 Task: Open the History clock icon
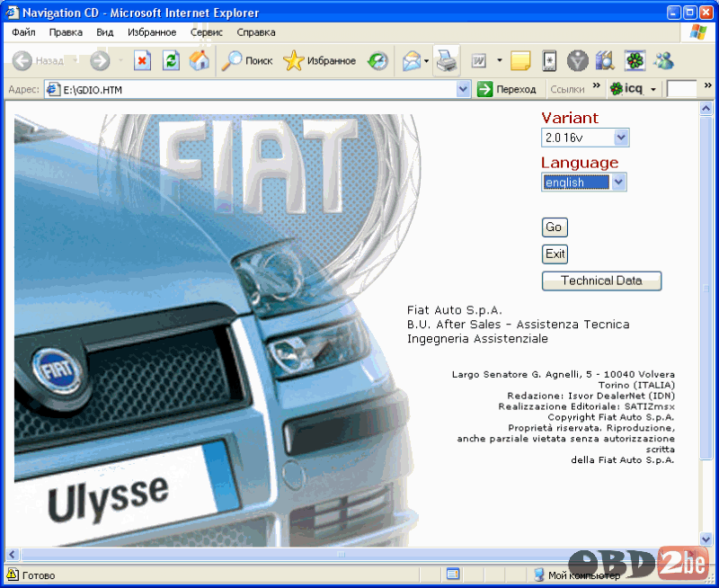coord(377,61)
